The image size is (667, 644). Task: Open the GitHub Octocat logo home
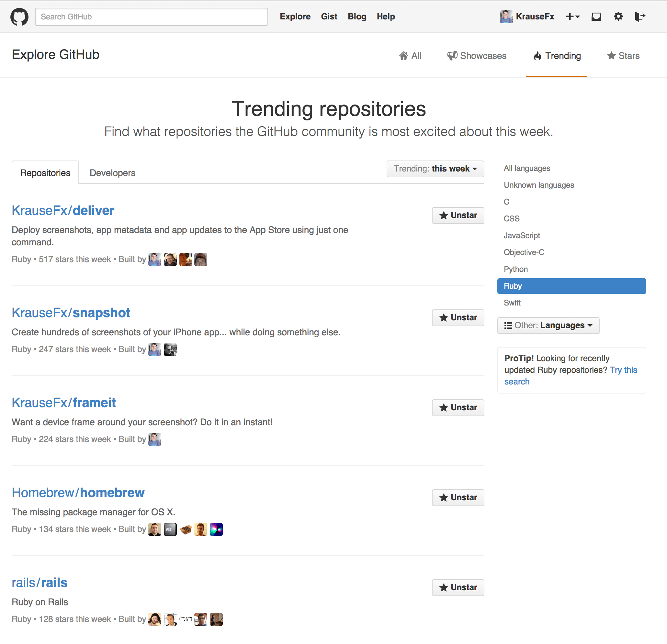pyautogui.click(x=19, y=17)
